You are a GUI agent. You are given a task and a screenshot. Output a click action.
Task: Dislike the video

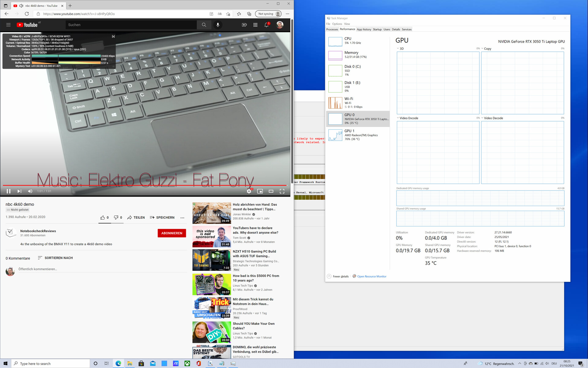point(116,217)
